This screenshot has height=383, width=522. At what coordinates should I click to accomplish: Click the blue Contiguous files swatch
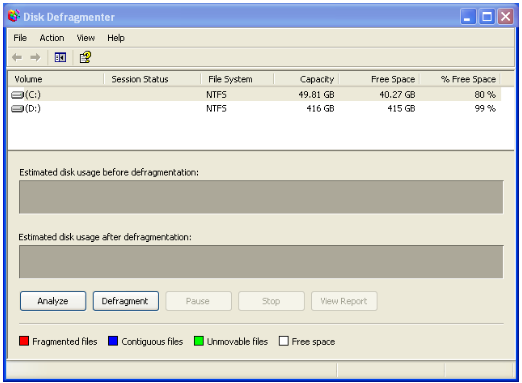click(113, 341)
